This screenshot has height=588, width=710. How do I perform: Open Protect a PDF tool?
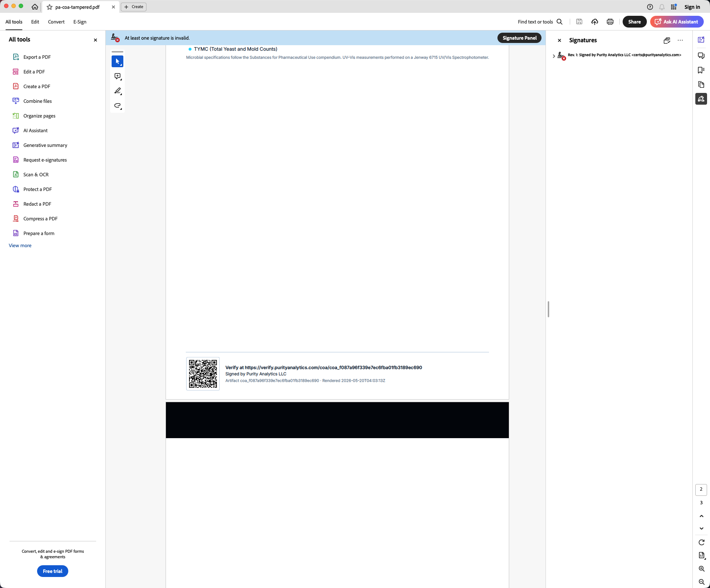click(x=37, y=189)
